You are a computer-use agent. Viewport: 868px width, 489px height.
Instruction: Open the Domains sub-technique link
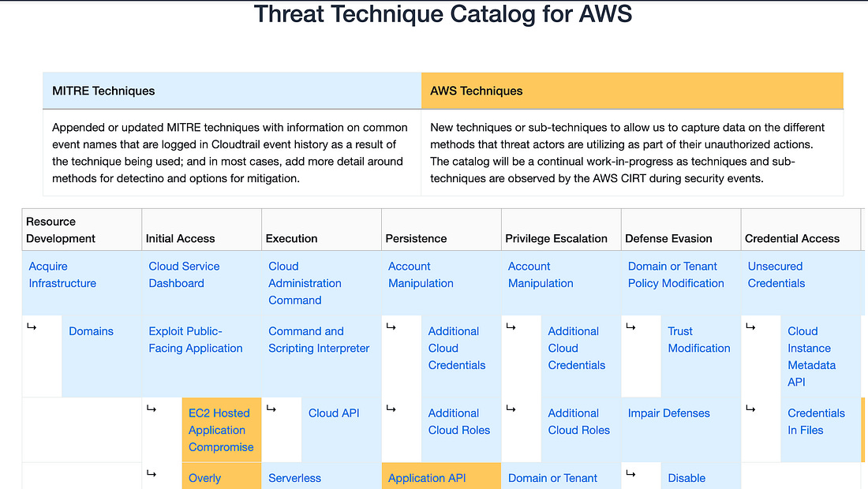coord(91,331)
